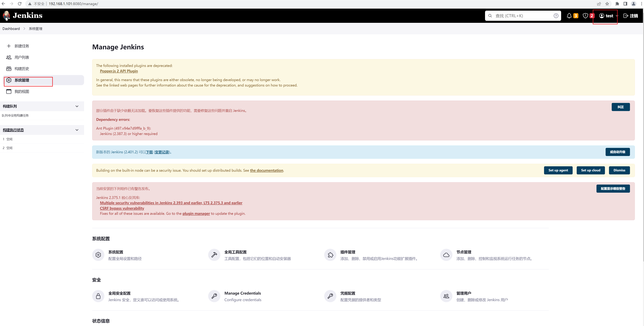644x326 pixels.
Task: Collapse the 构建执行状态 section chevron
Action: [77, 130]
